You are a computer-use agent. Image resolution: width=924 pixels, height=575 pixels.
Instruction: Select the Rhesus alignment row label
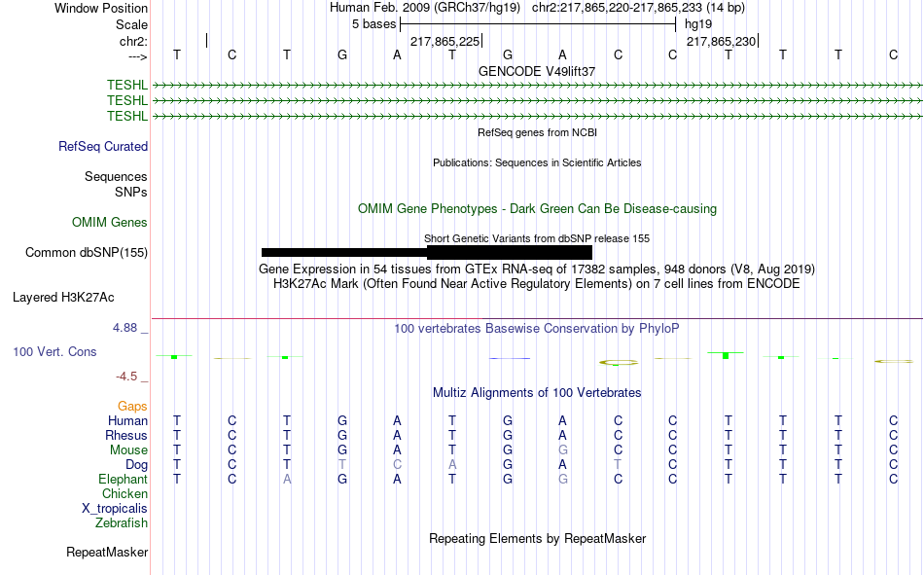pyautogui.click(x=126, y=435)
